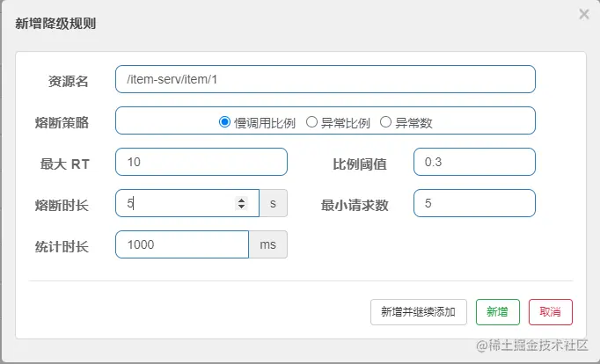Click the 最小请求数 label

pyautogui.click(x=355, y=206)
